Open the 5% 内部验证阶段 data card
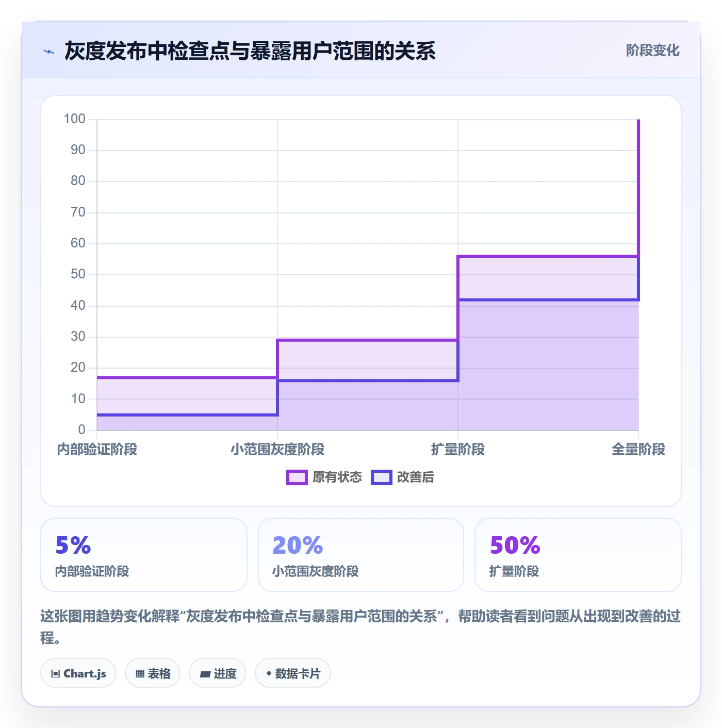722x728 pixels. [144, 555]
